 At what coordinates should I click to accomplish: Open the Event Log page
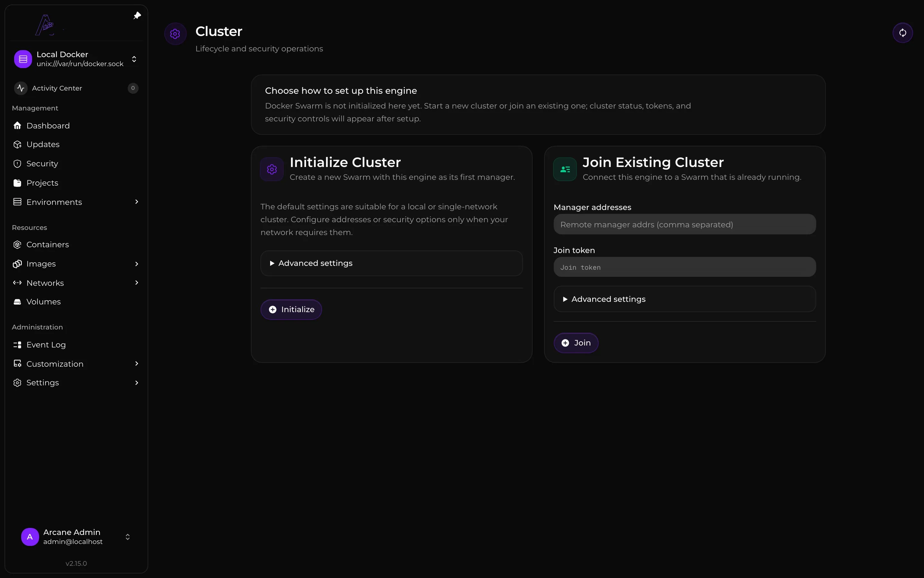tap(76, 345)
